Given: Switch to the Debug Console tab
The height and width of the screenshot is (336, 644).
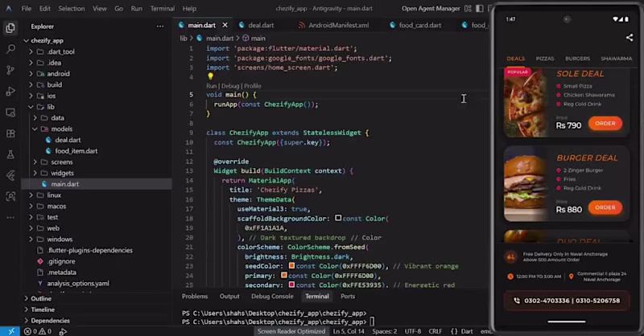Looking at the screenshot, I should point(272,296).
